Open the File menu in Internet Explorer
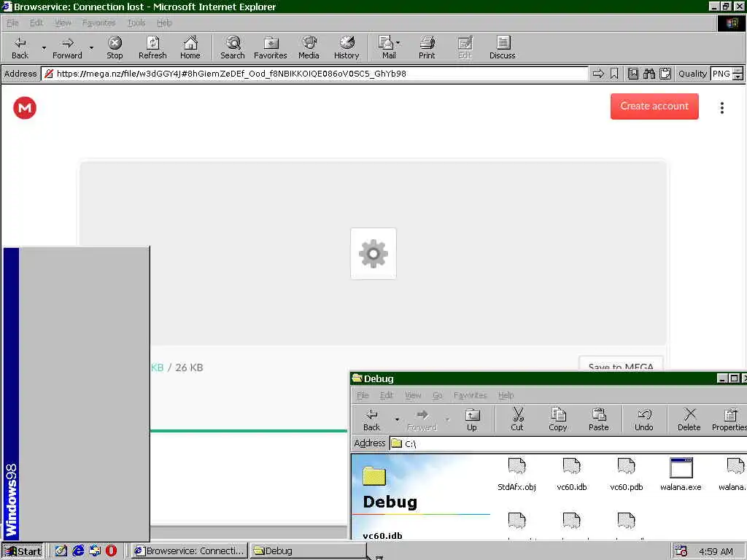 click(x=13, y=23)
